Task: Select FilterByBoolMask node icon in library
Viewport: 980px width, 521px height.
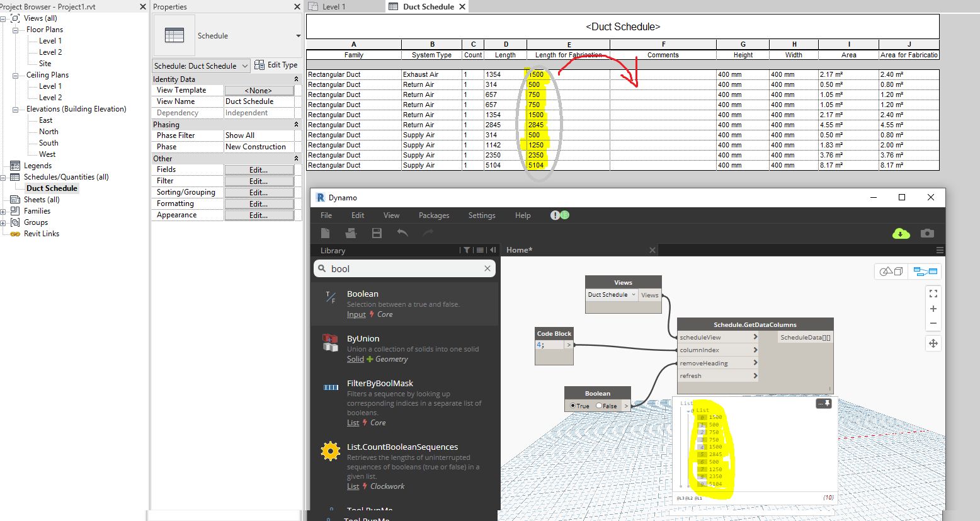Action: pyautogui.click(x=331, y=387)
